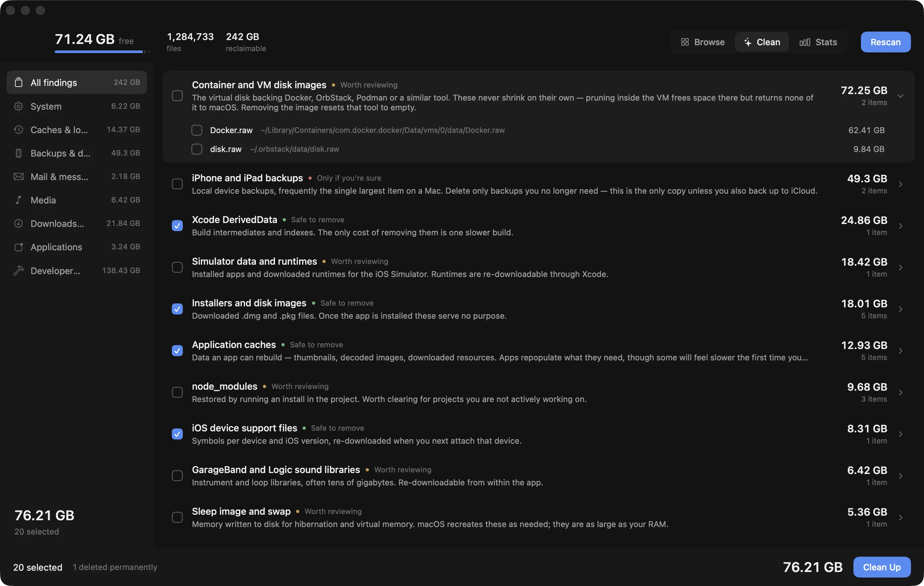Show Caches & logs category
The width and height of the screenshot is (924, 586).
tap(77, 130)
